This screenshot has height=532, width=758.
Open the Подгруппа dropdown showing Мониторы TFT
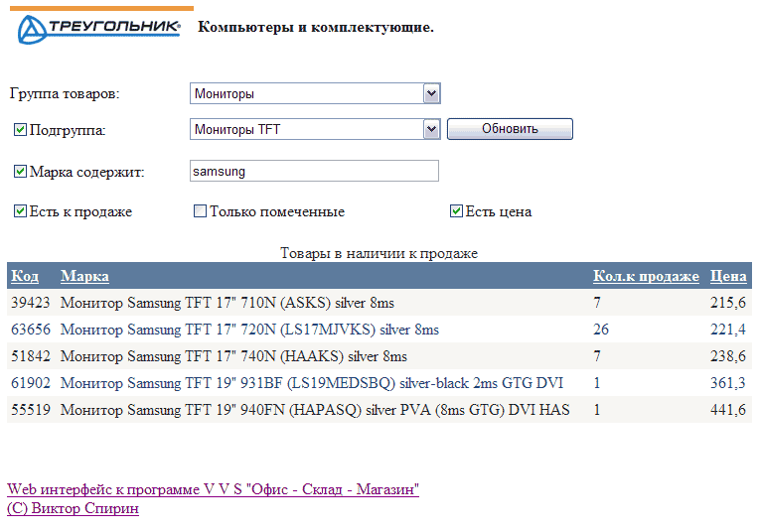[315, 129]
